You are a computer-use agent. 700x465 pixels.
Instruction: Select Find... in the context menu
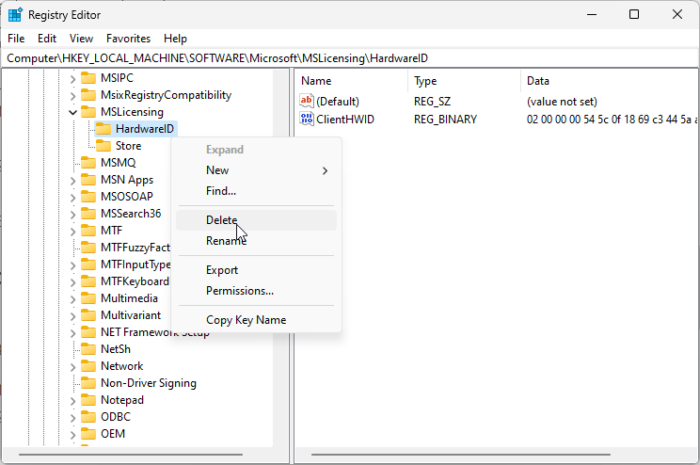[256, 191]
